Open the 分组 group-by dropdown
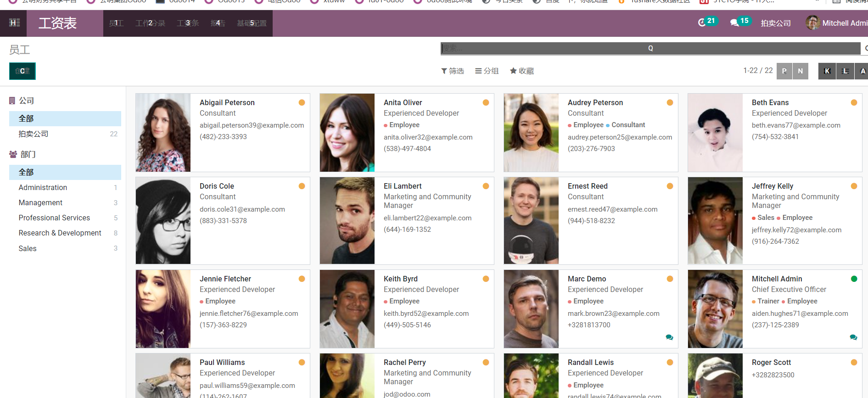868x398 pixels. [x=487, y=71]
